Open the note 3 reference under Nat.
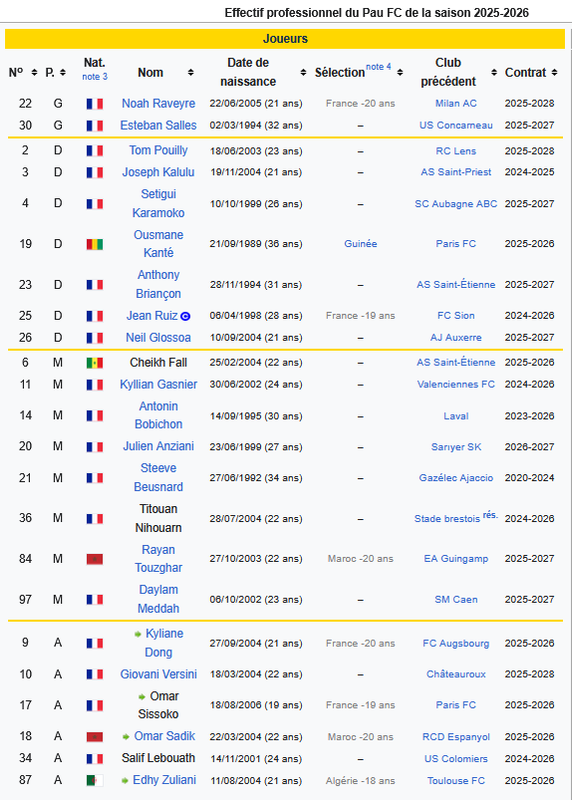The width and height of the screenshot is (572, 800). (95, 77)
